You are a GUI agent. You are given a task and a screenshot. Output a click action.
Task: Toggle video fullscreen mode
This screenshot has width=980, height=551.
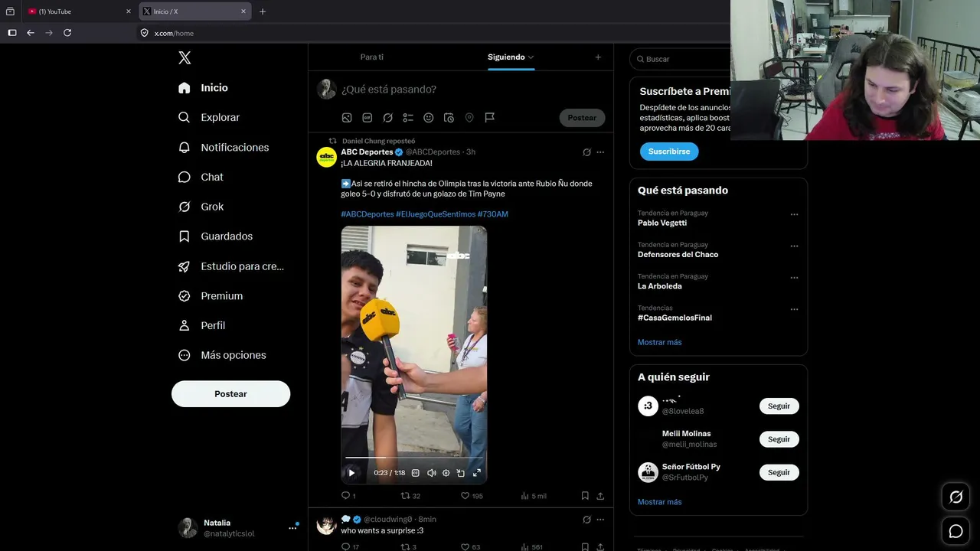tap(476, 473)
